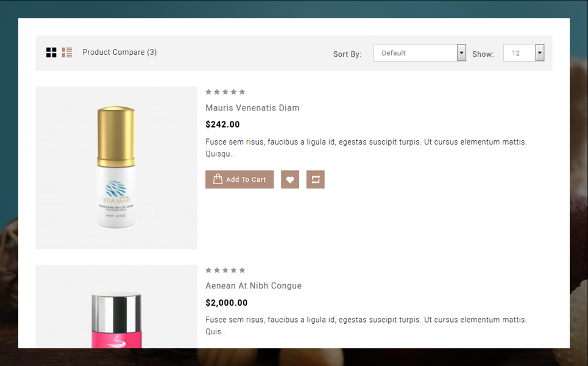Compare Mauris Venenatis Diam product icon
Viewport: 588px width, 366px height.
[x=316, y=179]
